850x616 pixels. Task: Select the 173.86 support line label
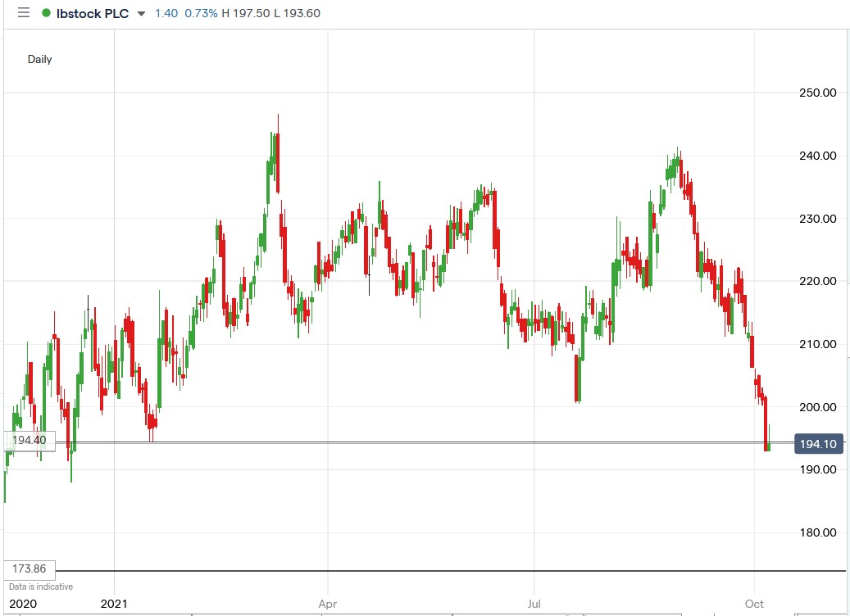click(x=29, y=569)
